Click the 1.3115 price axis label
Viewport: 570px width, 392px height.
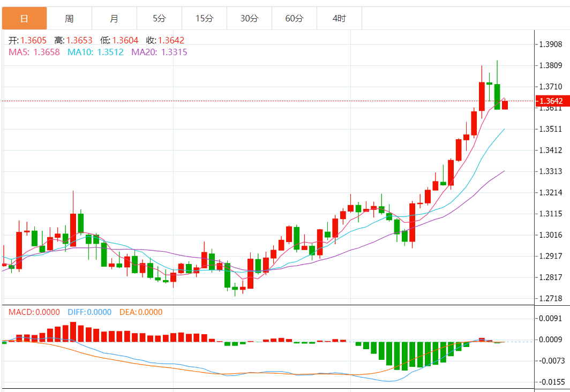(550, 214)
